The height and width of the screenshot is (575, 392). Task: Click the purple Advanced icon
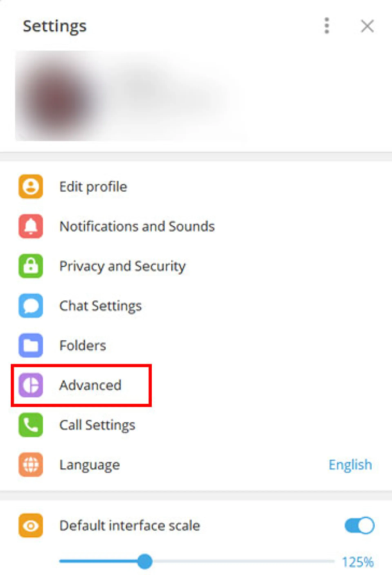coord(31,385)
